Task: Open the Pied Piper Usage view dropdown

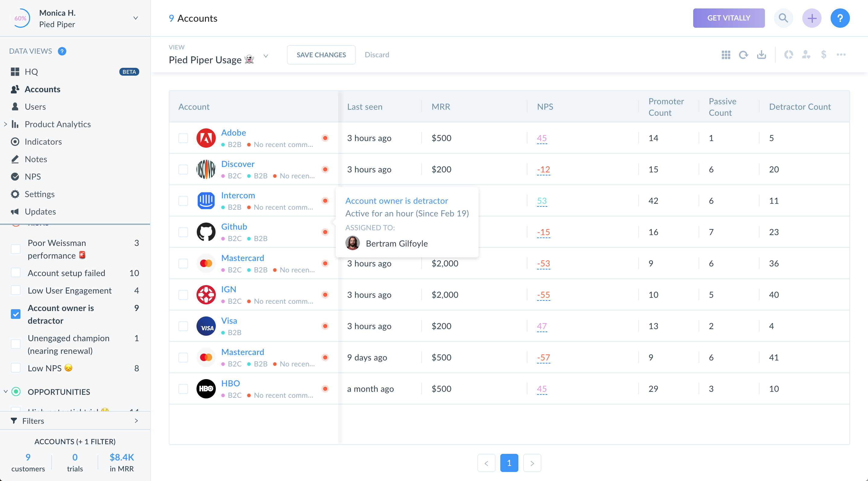Action: [x=266, y=56]
